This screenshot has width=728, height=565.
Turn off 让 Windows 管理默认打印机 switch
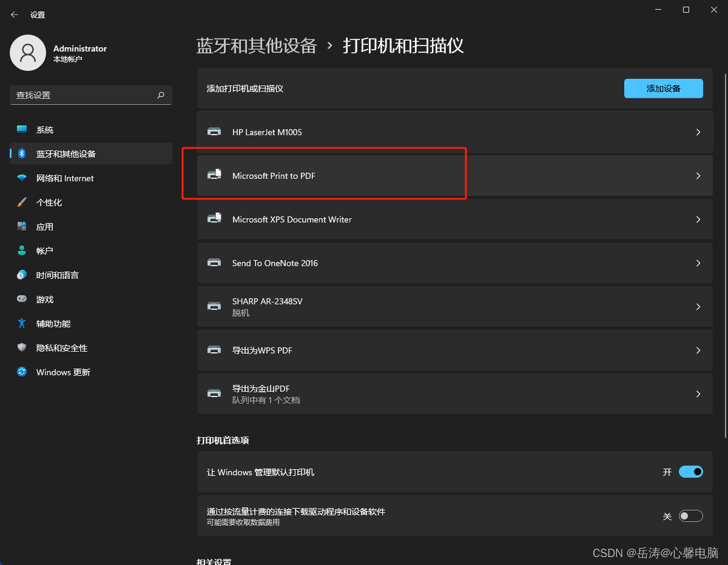691,472
